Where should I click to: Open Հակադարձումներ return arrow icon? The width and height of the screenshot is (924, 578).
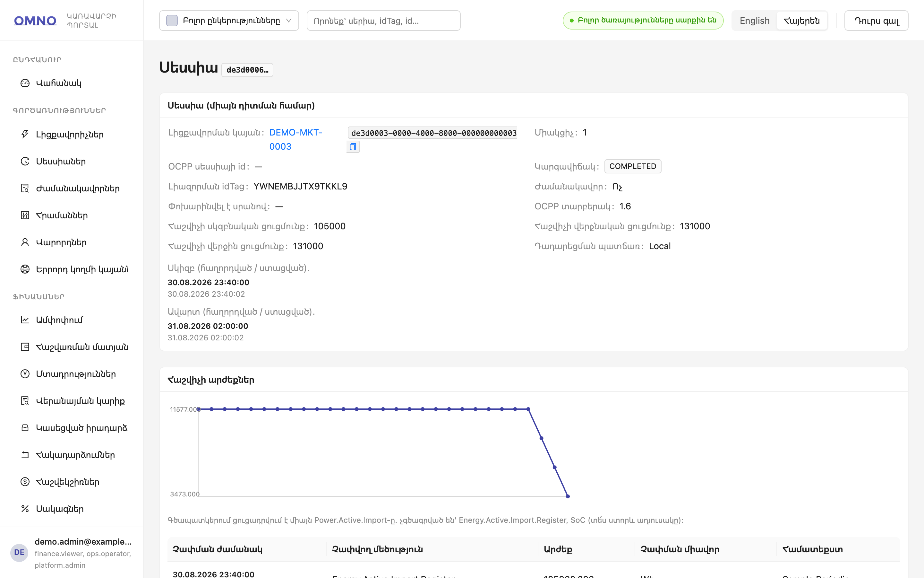click(25, 454)
